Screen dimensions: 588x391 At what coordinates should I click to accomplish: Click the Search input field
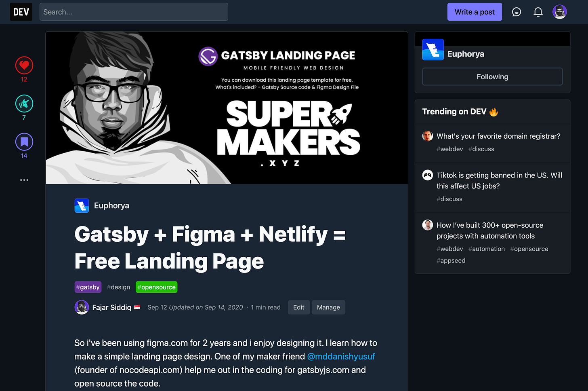click(134, 12)
